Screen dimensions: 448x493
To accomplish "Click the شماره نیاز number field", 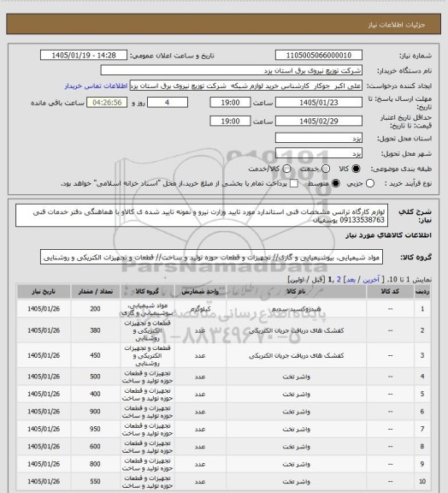I will pos(319,55).
